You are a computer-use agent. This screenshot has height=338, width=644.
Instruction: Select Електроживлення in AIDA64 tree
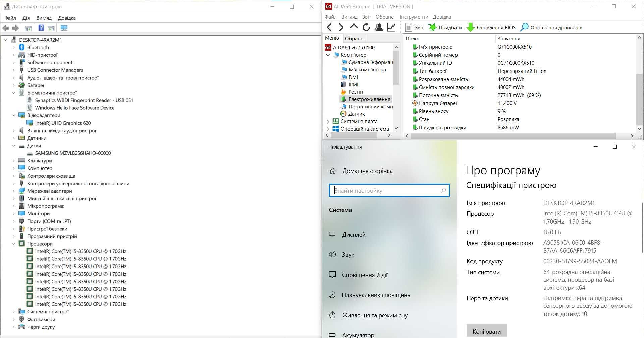point(369,99)
